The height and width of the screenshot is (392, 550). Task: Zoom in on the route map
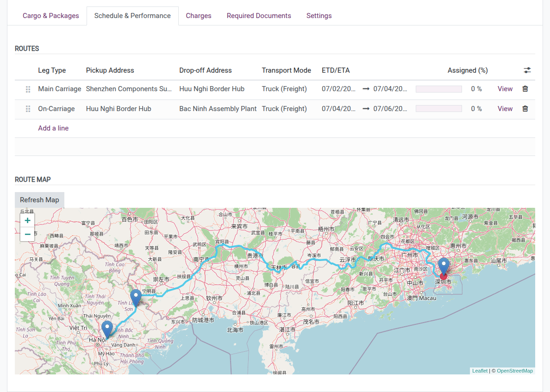coord(27,220)
